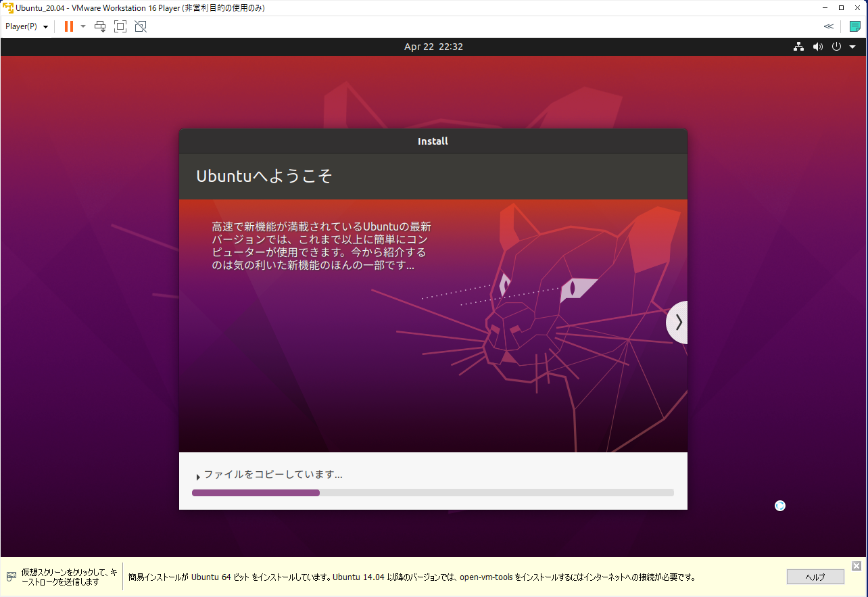This screenshot has width=868, height=597.
Task: Click the VMware app icon in title bar
Action: click(8, 8)
